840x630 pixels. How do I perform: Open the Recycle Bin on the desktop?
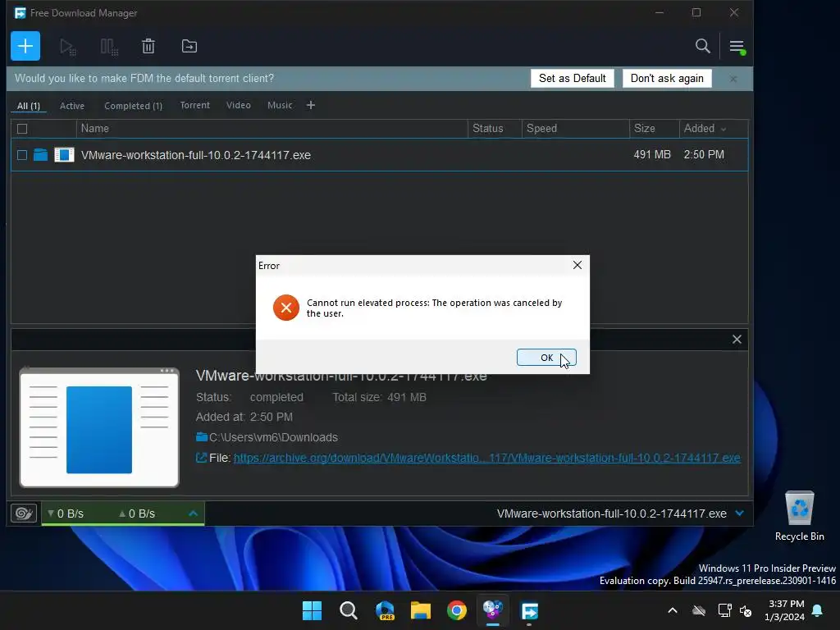(x=799, y=517)
